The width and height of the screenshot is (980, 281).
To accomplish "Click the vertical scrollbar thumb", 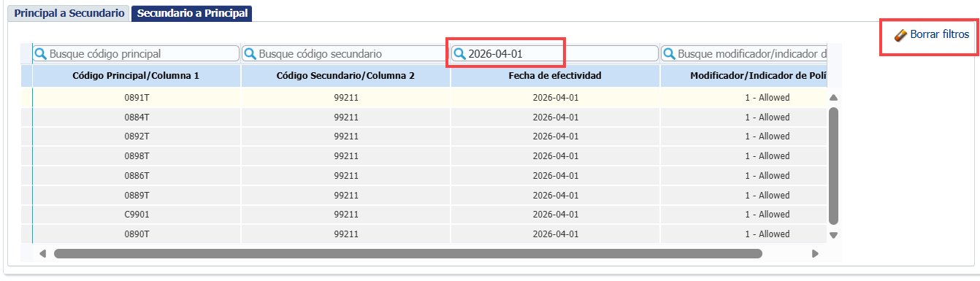I will coord(833,166).
